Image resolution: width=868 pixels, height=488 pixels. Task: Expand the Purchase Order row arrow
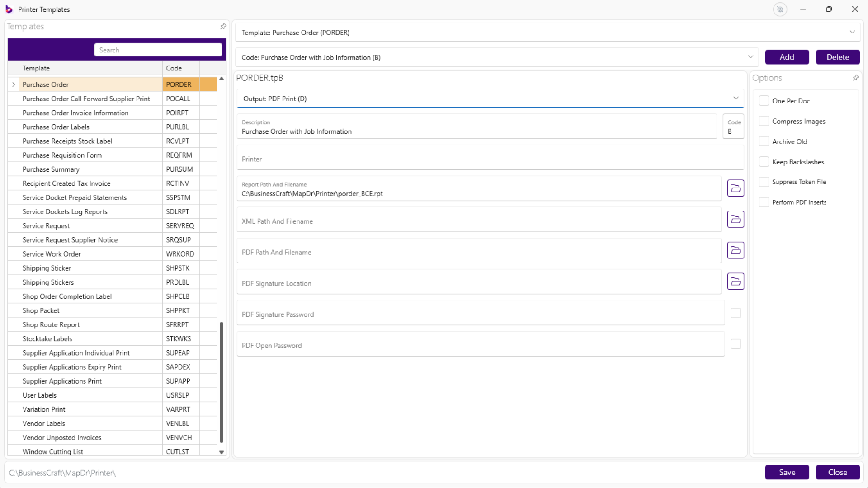pos(14,84)
